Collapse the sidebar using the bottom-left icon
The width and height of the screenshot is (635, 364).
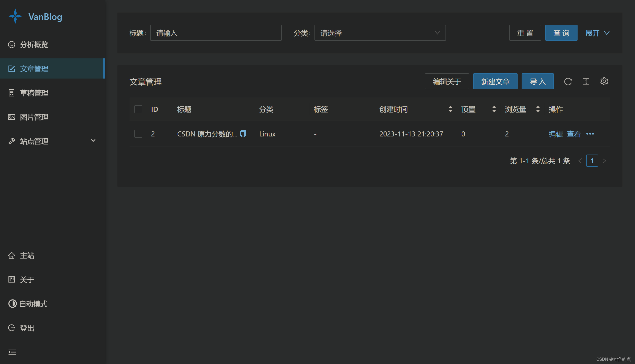12,352
